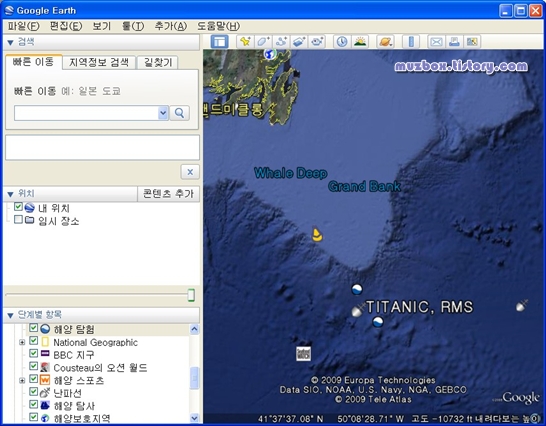Record a tour using the toolbar icon
Image resolution: width=546 pixels, height=426 pixels.
coord(317,42)
